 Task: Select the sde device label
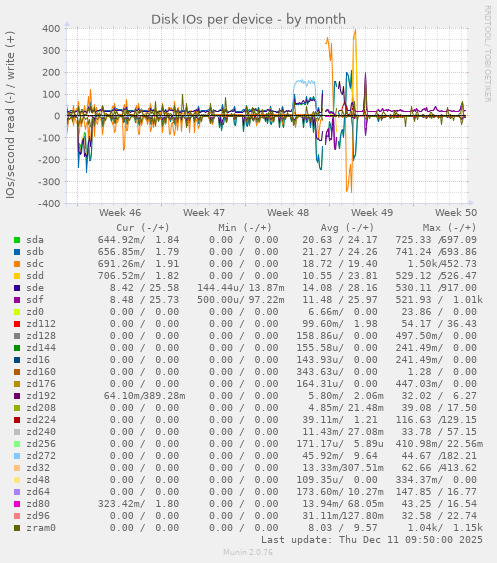(35, 288)
